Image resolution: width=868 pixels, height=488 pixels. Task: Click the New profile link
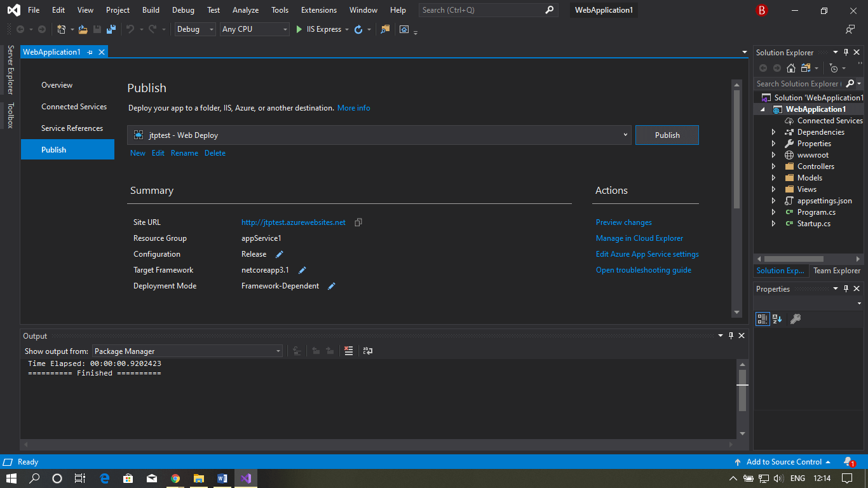coord(138,153)
